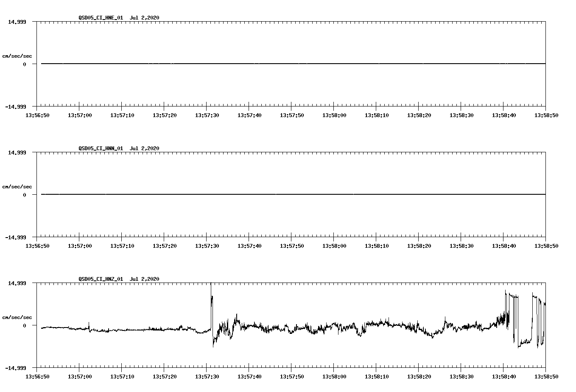The width and height of the screenshot is (576, 392).
Task: Click the cm/sec/sec unit label on HNZ plot
Action: pos(17,317)
